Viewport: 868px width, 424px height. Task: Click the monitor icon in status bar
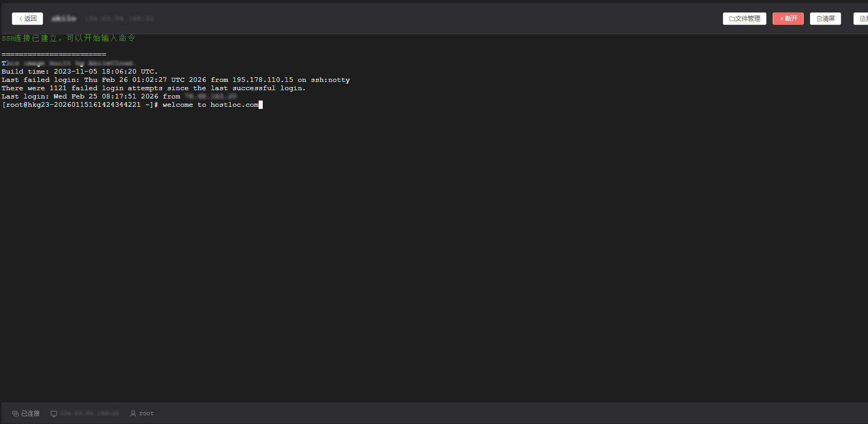click(x=54, y=414)
